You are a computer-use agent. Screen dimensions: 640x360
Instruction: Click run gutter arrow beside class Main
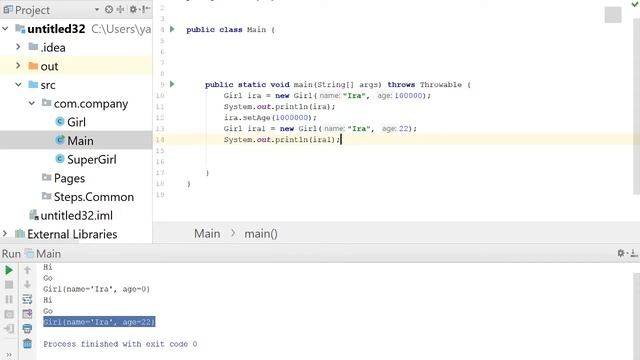tap(172, 29)
